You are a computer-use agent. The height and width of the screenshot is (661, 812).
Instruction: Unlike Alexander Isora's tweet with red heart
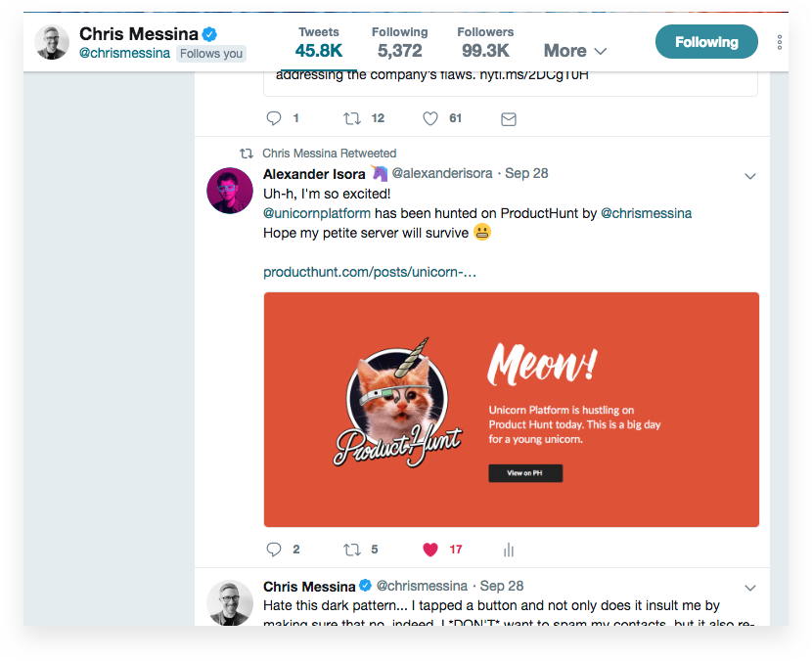(x=430, y=550)
